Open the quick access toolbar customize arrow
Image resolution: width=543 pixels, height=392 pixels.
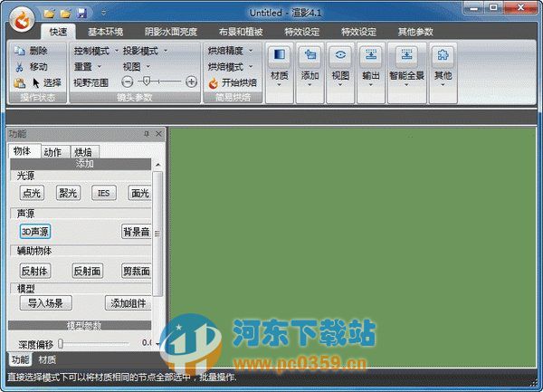pos(103,14)
